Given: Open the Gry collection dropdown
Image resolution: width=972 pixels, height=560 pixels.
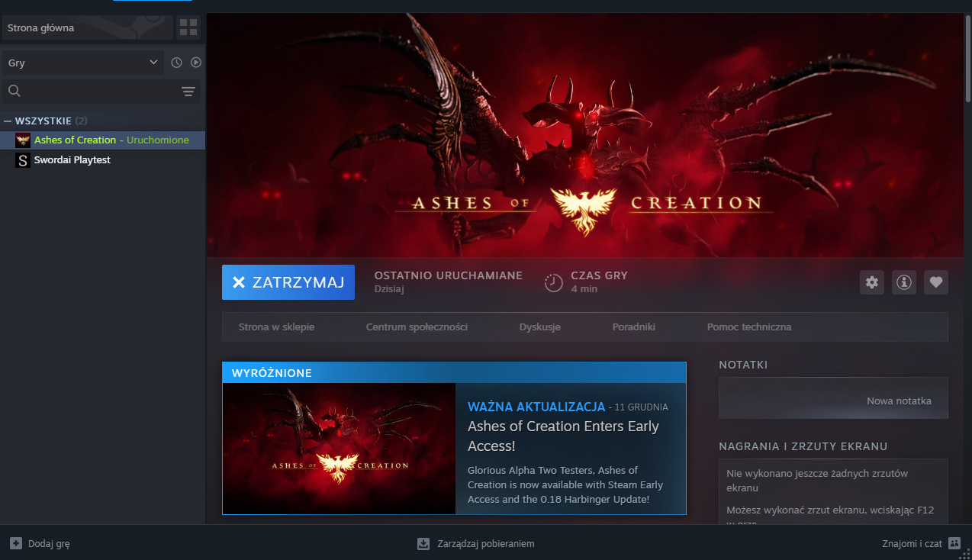Looking at the screenshot, I should (x=82, y=63).
